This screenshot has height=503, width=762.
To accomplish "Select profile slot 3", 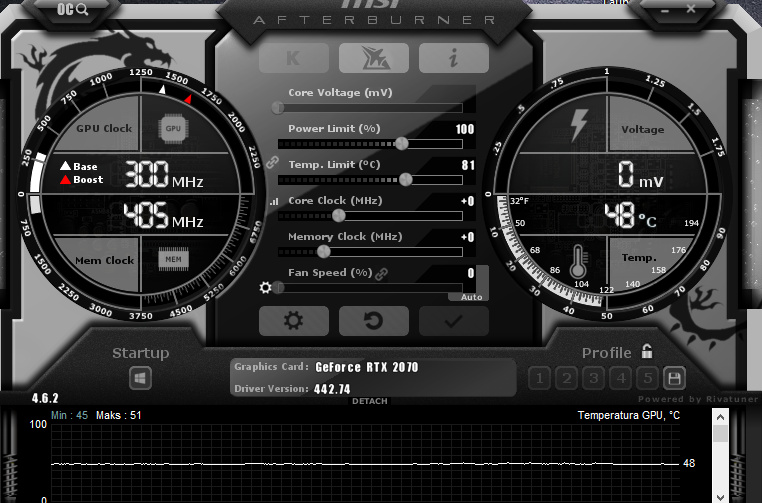I will coord(594,378).
